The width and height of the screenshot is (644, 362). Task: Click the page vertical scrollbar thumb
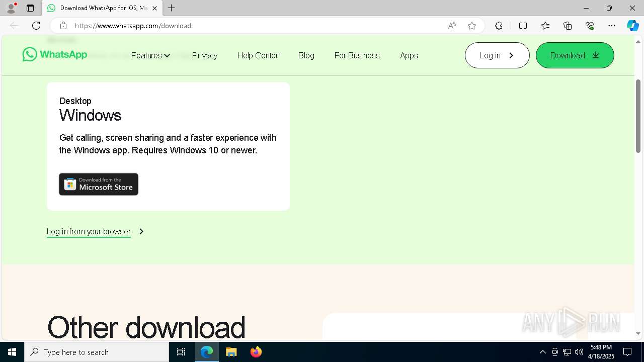[x=638, y=116]
